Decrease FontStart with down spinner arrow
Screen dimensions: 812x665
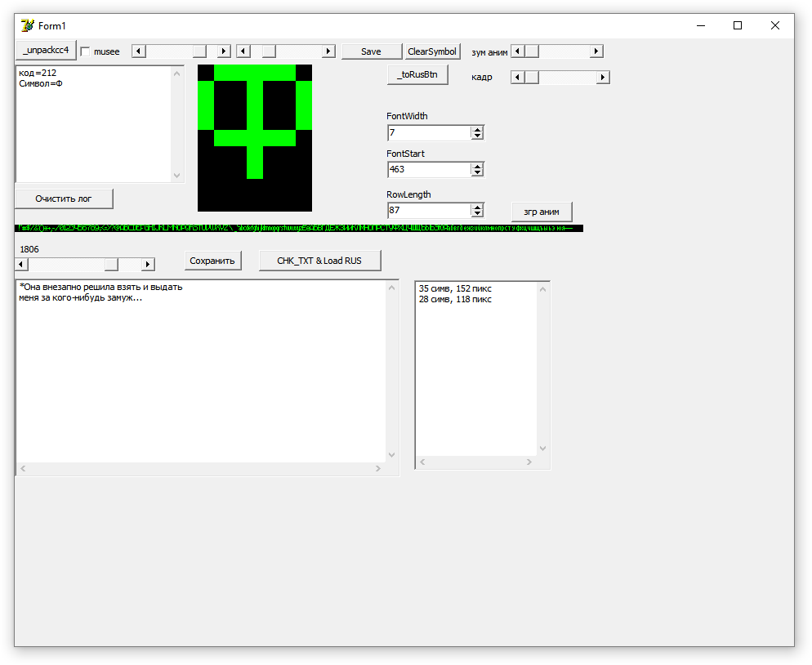coord(477,173)
